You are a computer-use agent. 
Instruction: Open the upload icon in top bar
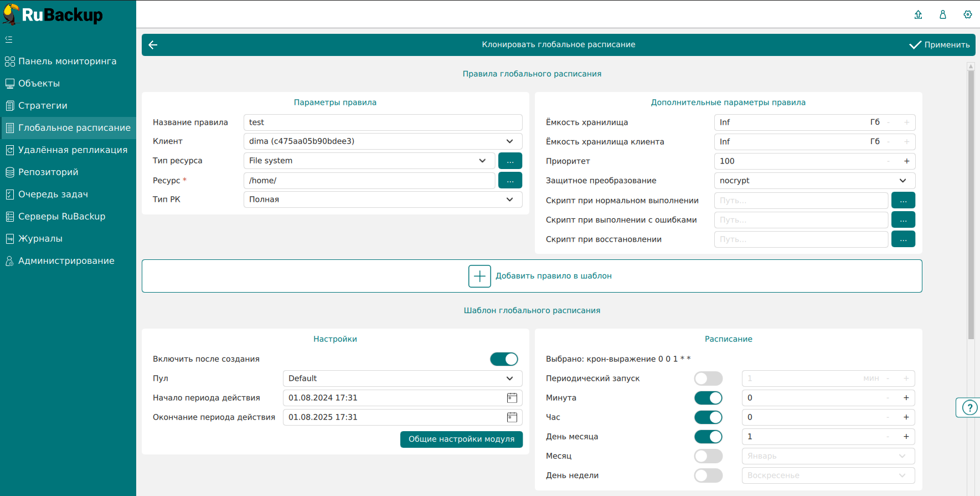coord(918,14)
